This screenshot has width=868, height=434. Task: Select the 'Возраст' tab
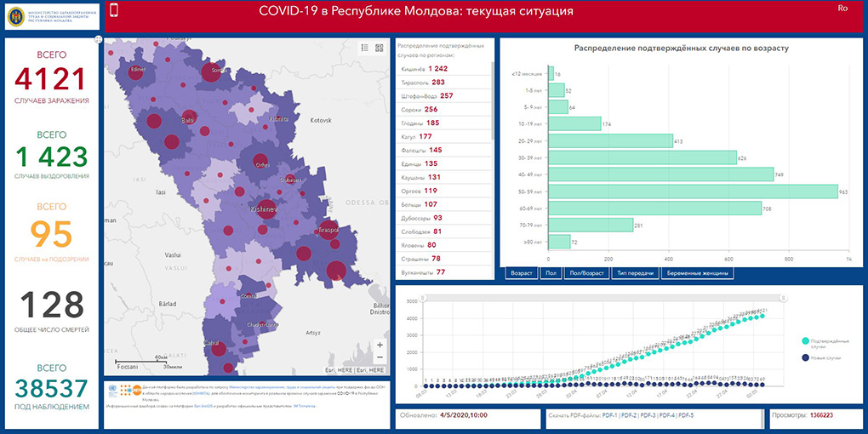522,273
